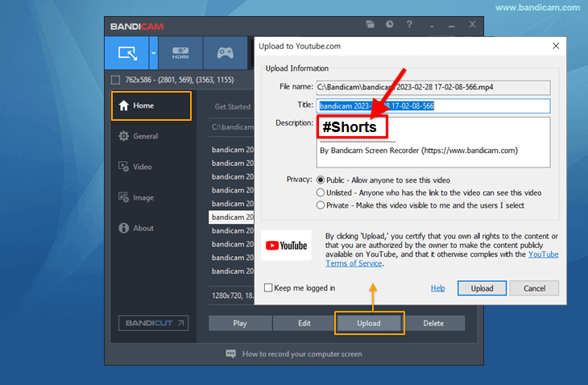This screenshot has height=385, width=588.
Task: Cancel the YouTube upload dialog
Action: pyautogui.click(x=534, y=288)
